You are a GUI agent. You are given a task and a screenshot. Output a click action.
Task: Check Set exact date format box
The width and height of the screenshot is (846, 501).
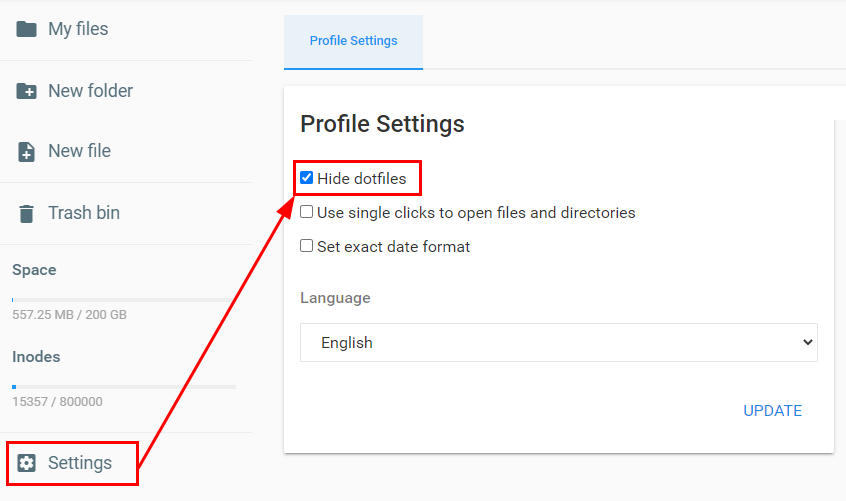[x=307, y=246]
